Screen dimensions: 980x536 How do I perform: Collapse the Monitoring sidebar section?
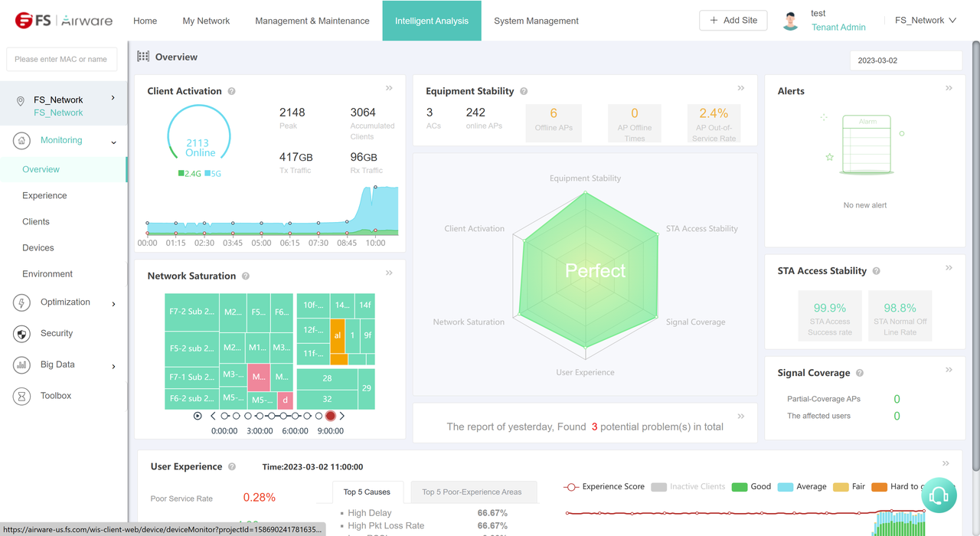[x=114, y=142]
